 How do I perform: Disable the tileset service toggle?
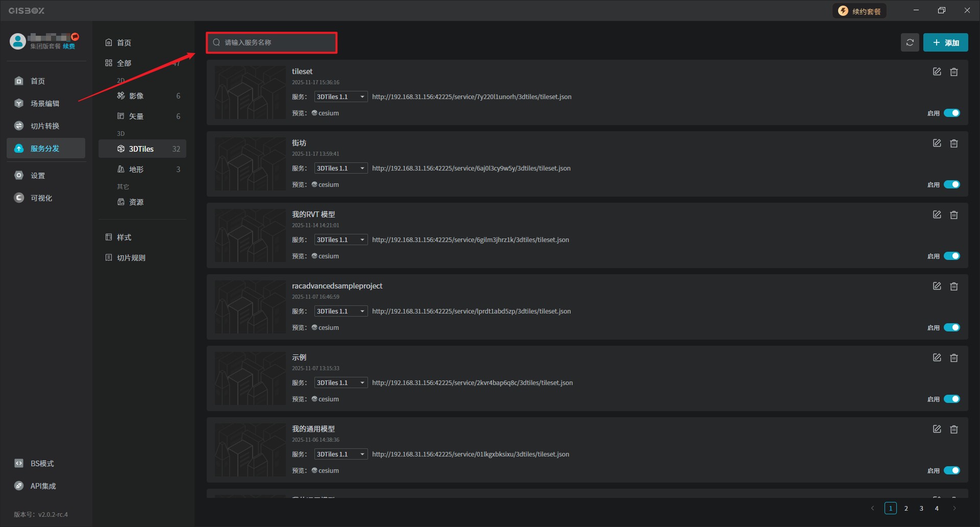pyautogui.click(x=951, y=113)
